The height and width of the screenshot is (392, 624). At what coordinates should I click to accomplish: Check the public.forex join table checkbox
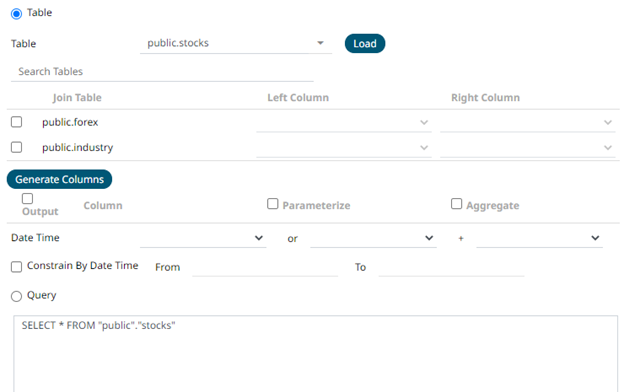(16, 122)
